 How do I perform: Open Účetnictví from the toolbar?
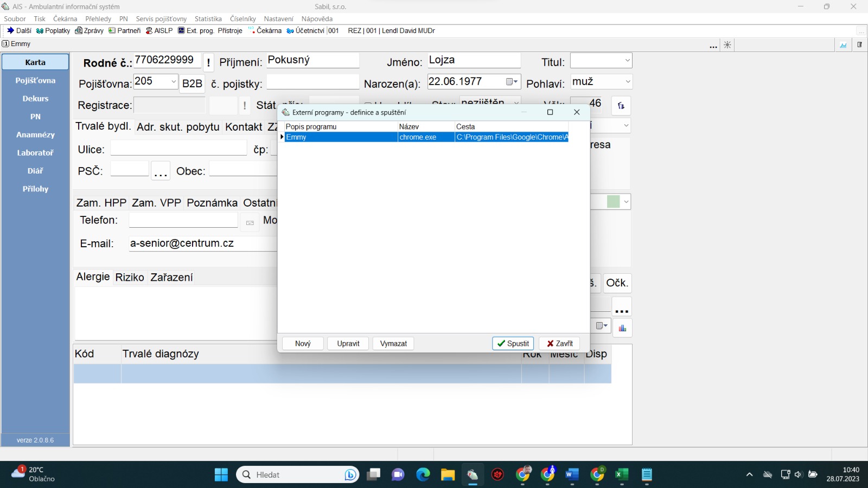point(305,31)
